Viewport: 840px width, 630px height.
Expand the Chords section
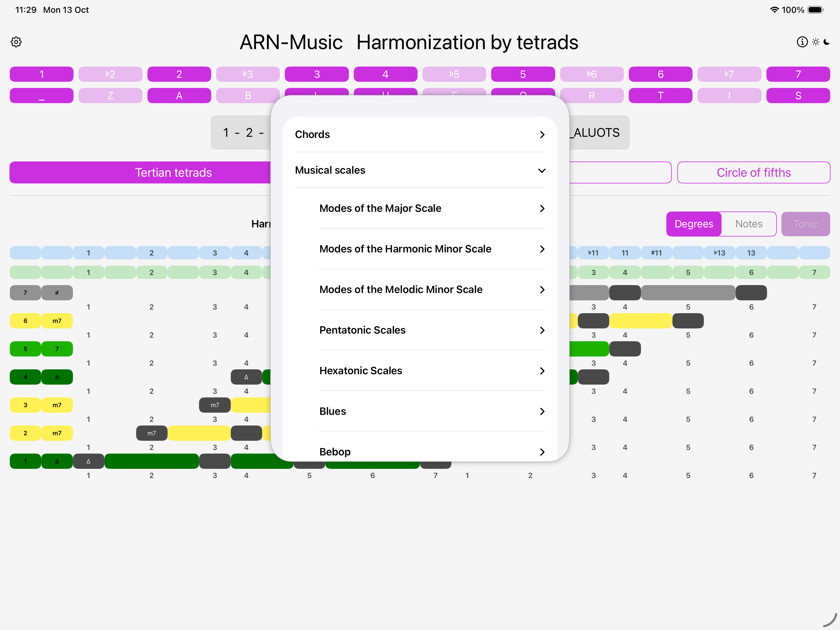(420, 134)
